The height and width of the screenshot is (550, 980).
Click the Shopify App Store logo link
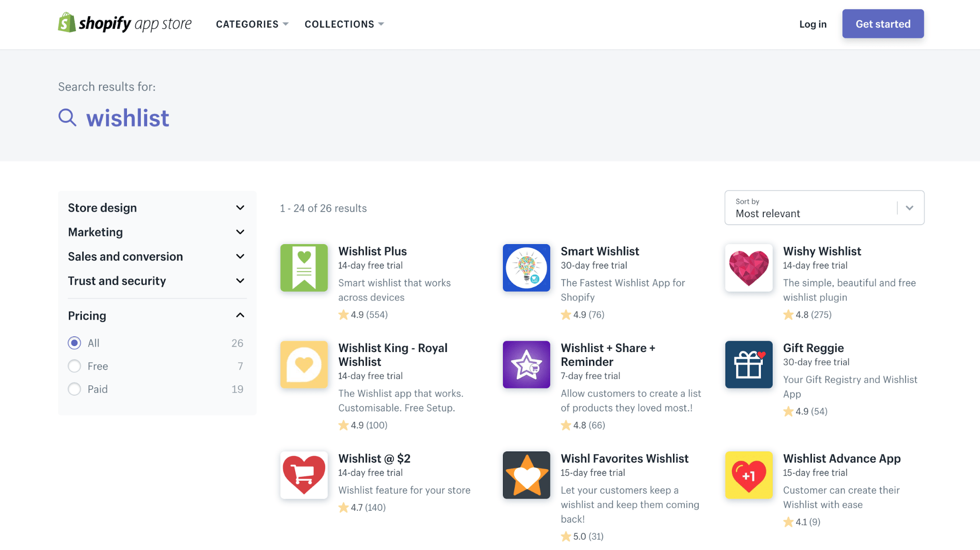click(x=125, y=24)
